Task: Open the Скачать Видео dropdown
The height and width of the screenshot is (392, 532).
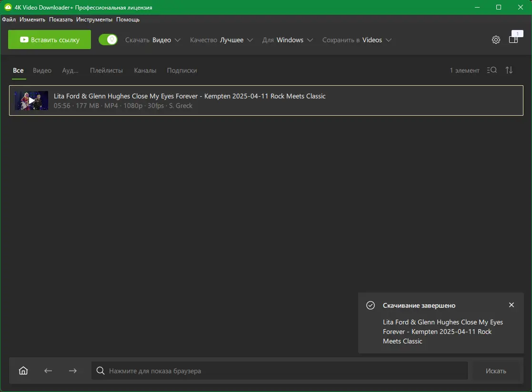Action: pyautogui.click(x=153, y=40)
